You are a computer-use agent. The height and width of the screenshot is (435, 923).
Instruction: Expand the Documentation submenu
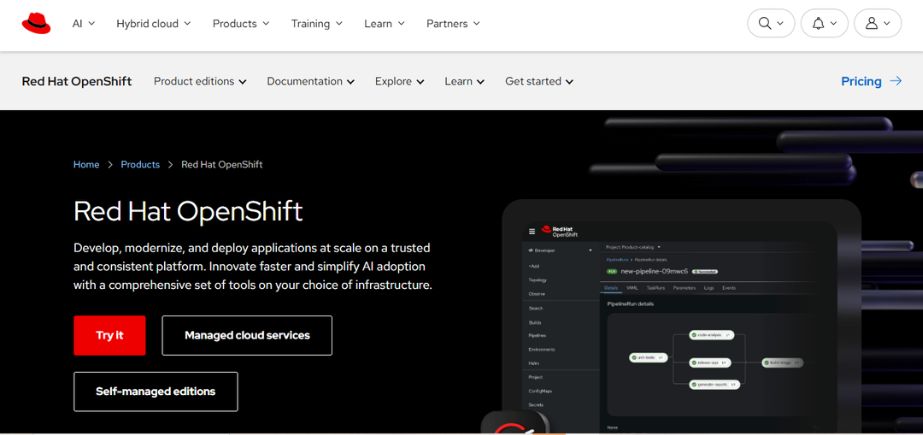pos(310,81)
